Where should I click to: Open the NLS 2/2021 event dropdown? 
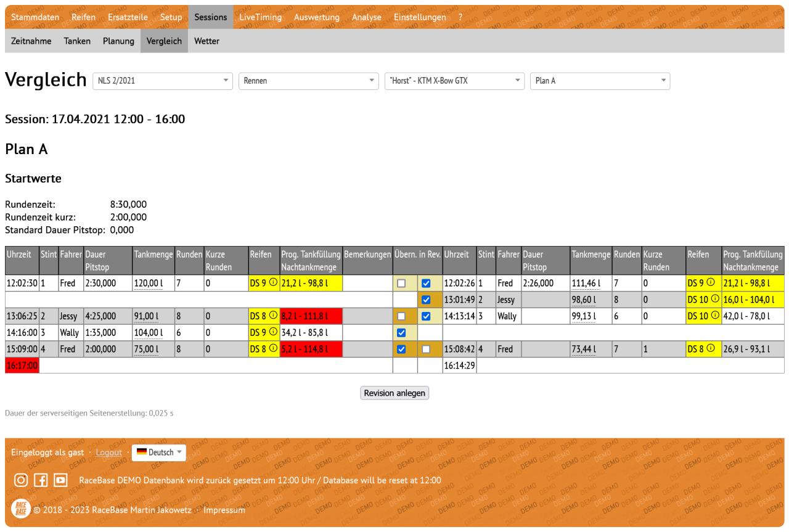point(163,81)
